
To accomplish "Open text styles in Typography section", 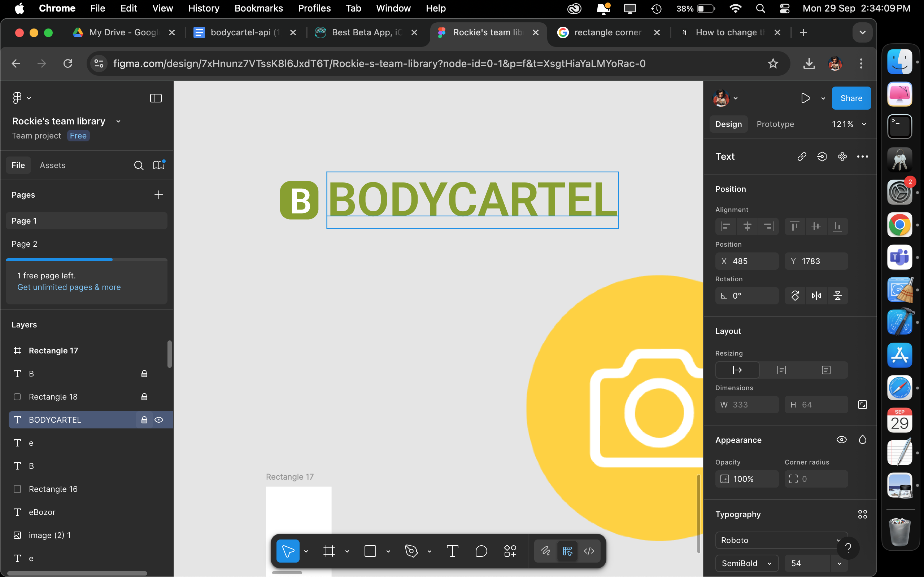I will pos(862,514).
